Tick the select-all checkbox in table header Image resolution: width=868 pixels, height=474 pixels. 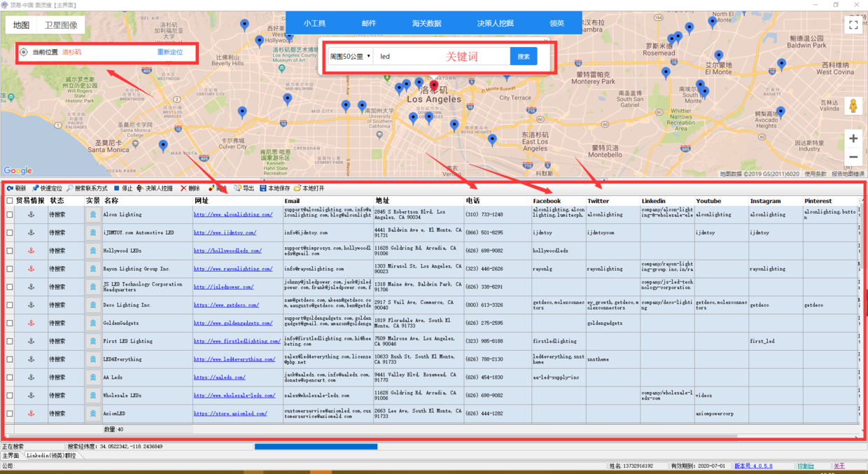click(10, 201)
